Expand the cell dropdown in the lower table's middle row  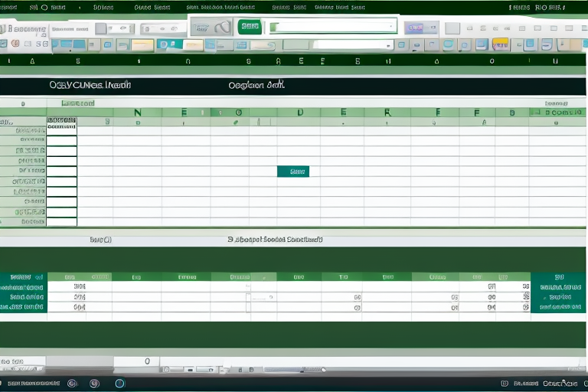tap(271, 297)
